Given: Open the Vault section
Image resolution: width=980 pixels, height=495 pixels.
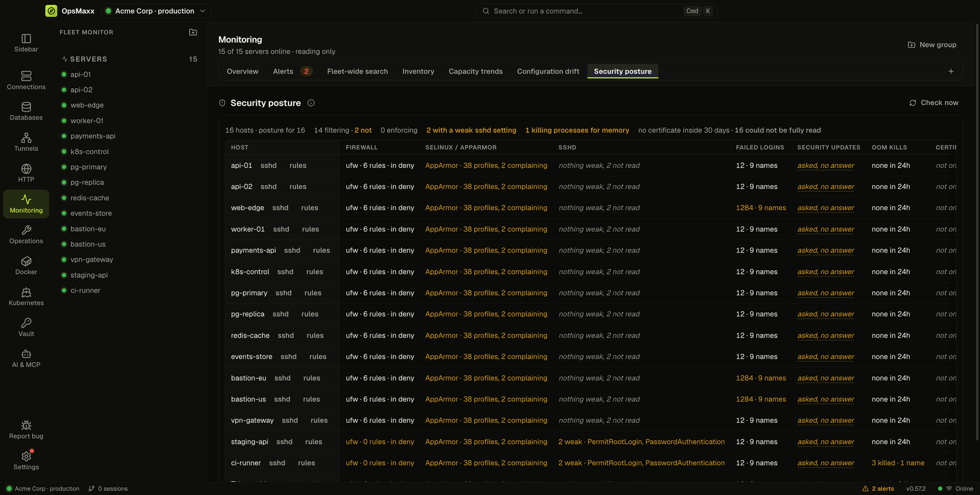Looking at the screenshot, I should point(26,327).
